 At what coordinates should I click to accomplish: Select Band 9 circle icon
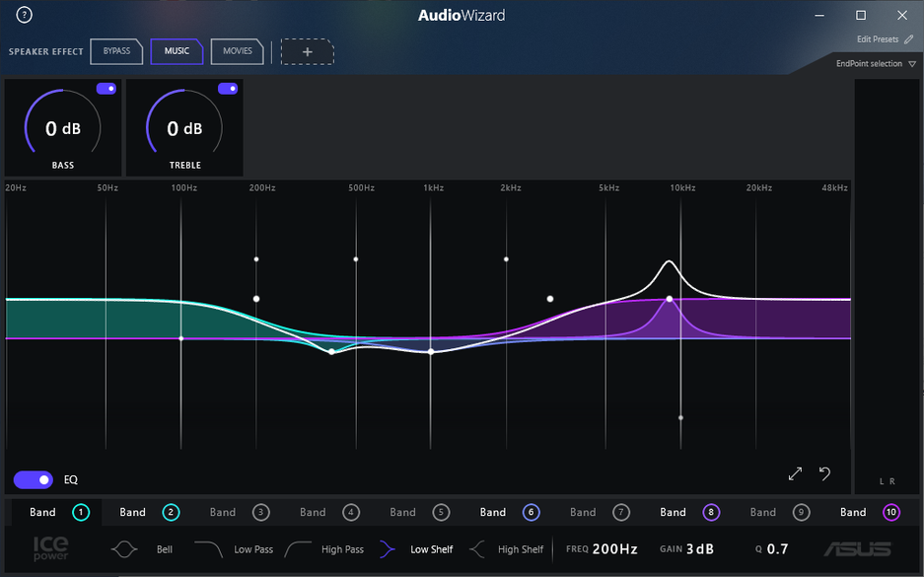point(801,512)
